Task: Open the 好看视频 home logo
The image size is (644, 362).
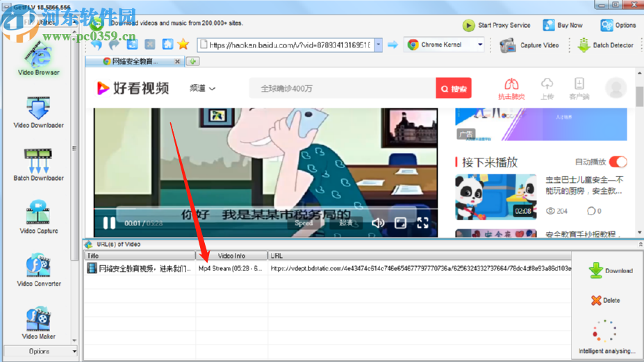Action: click(x=133, y=88)
